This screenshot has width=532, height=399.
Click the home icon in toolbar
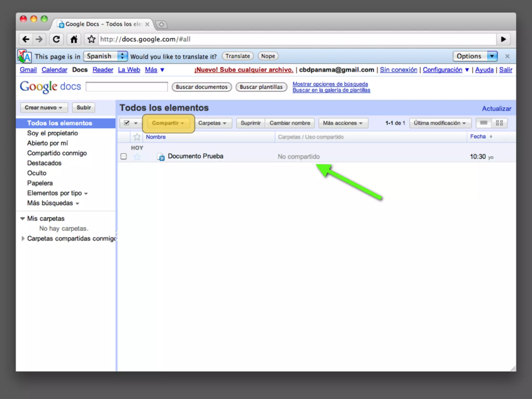pyautogui.click(x=74, y=39)
